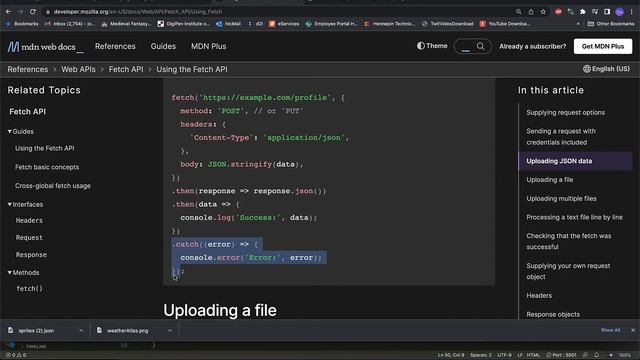Screen dimensions: 640x360
Task: Reload the page with the refresh icon
Action: tap(33, 12)
